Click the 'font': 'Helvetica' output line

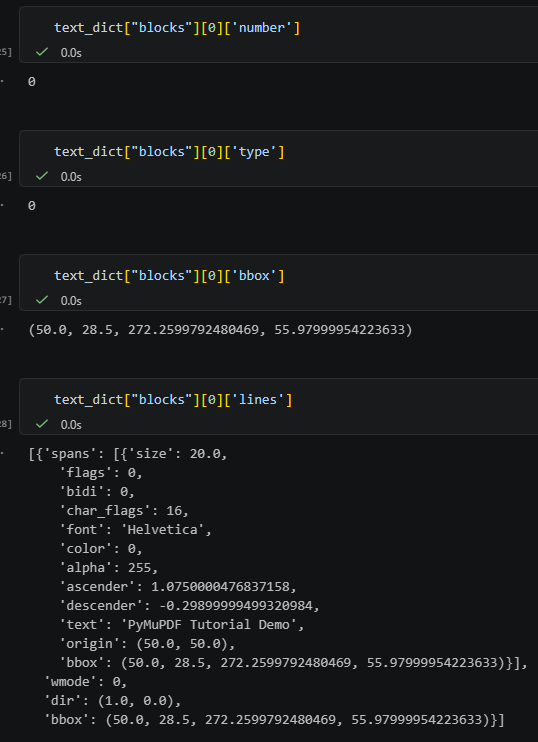click(x=135, y=530)
